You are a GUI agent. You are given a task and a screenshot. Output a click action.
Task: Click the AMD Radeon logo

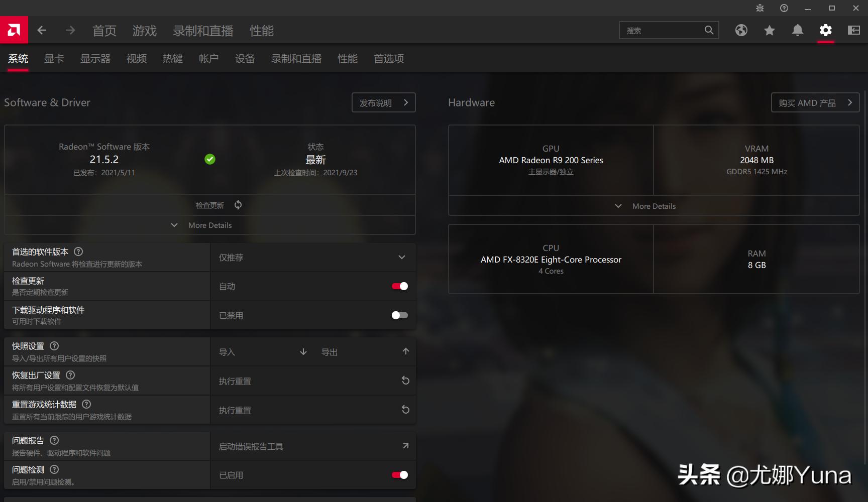tap(14, 30)
